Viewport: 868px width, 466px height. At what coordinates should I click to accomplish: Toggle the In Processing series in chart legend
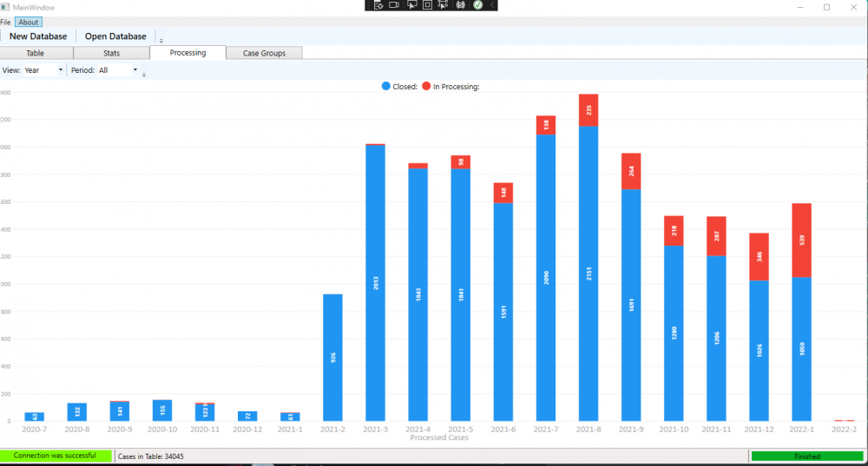click(450, 86)
